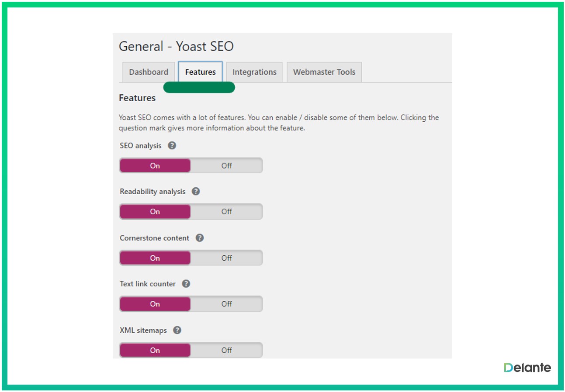This screenshot has height=392, width=565.
Task: Click the 'XML sitemaps' label
Action: [143, 330]
